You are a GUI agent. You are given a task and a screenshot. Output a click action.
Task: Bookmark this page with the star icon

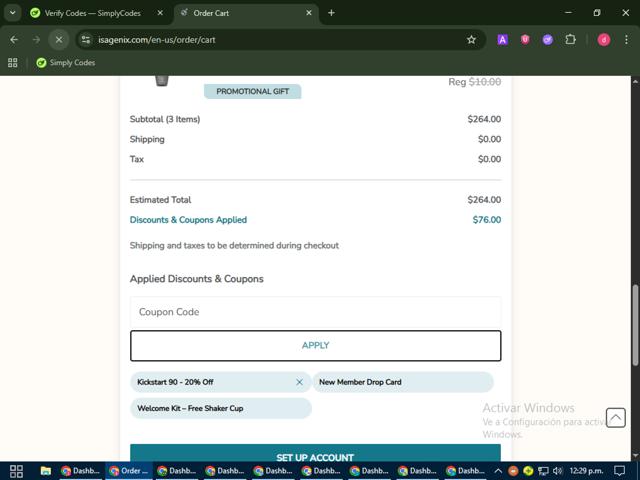pyautogui.click(x=471, y=40)
